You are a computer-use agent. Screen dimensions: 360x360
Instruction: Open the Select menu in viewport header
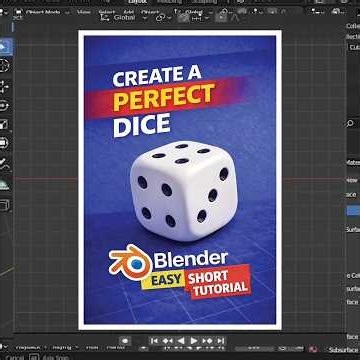(106, 12)
